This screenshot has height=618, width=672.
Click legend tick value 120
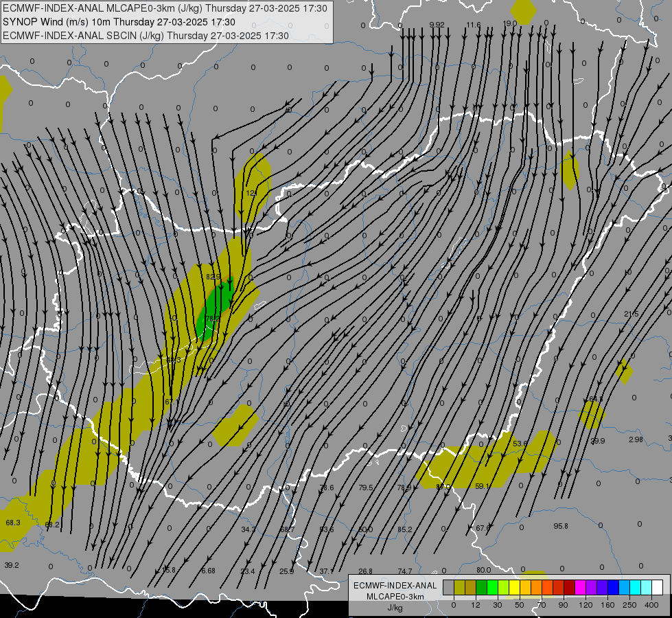(x=586, y=605)
